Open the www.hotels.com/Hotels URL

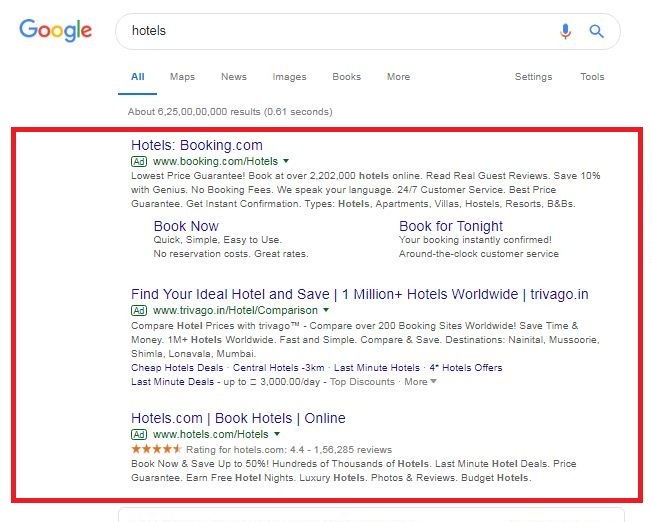[211, 435]
